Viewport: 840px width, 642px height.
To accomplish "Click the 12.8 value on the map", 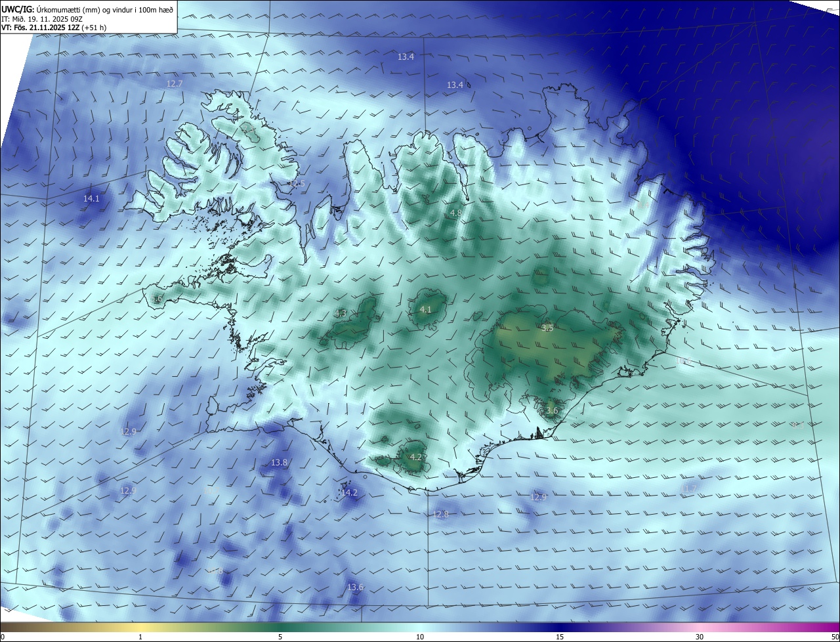I will tap(441, 515).
